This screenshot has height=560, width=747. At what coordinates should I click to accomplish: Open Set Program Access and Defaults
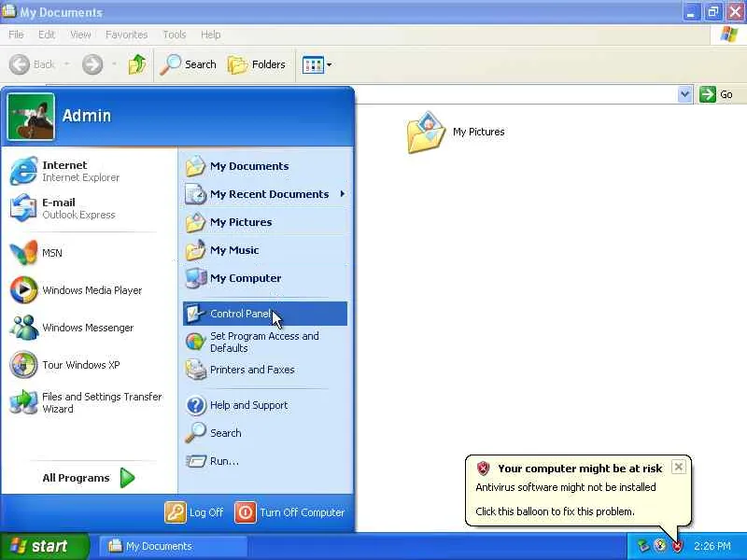[x=265, y=342]
